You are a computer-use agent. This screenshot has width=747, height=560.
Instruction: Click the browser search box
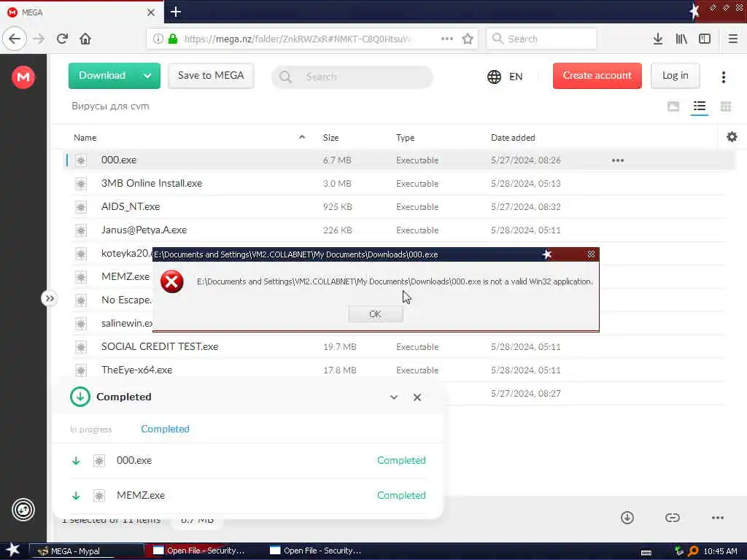541,39
